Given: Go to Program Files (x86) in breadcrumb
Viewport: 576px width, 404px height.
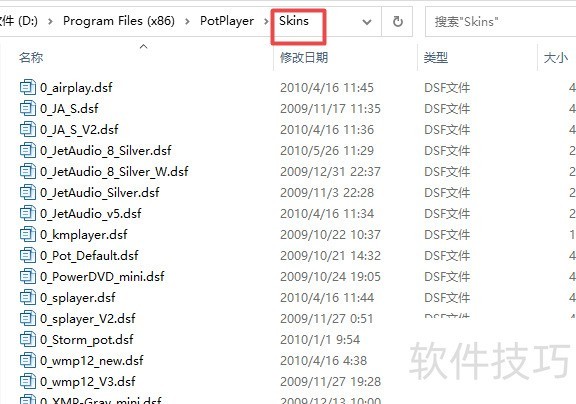Looking at the screenshot, I should [119, 21].
